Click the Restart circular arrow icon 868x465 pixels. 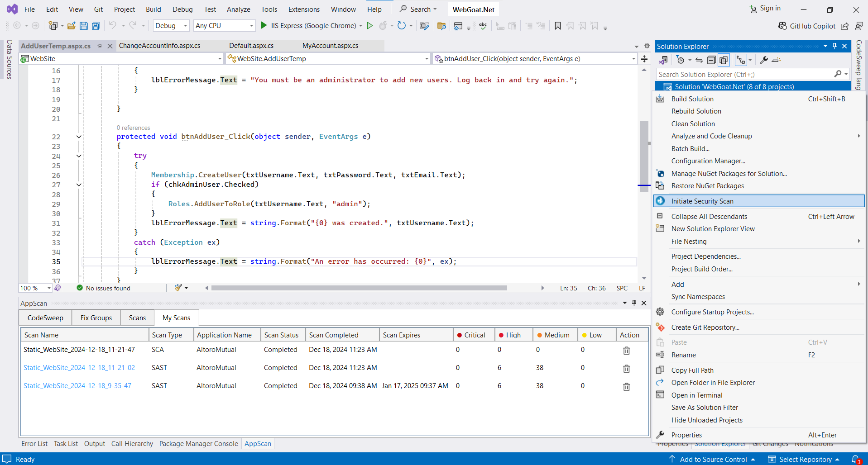point(401,25)
